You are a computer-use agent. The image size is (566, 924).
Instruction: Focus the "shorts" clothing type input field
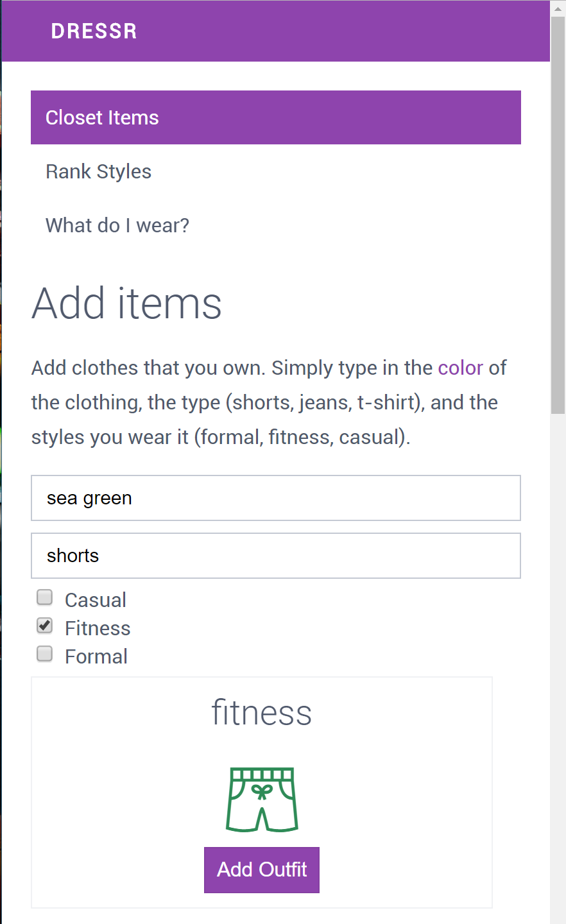pos(276,556)
